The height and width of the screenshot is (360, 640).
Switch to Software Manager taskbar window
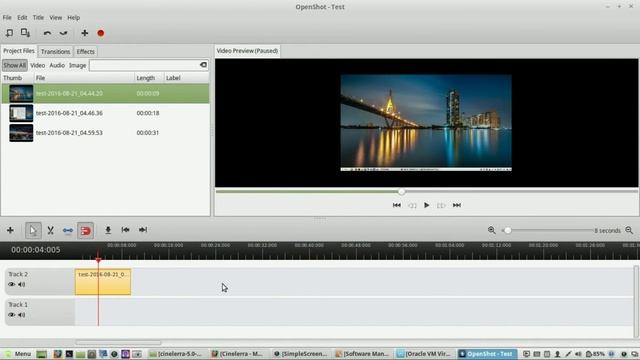(362, 354)
